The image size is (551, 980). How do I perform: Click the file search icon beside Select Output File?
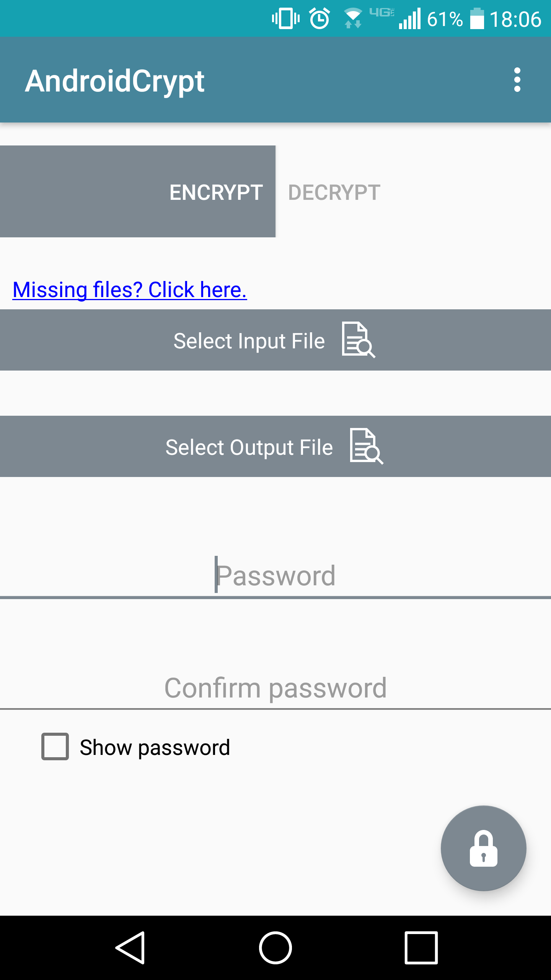coord(366,446)
